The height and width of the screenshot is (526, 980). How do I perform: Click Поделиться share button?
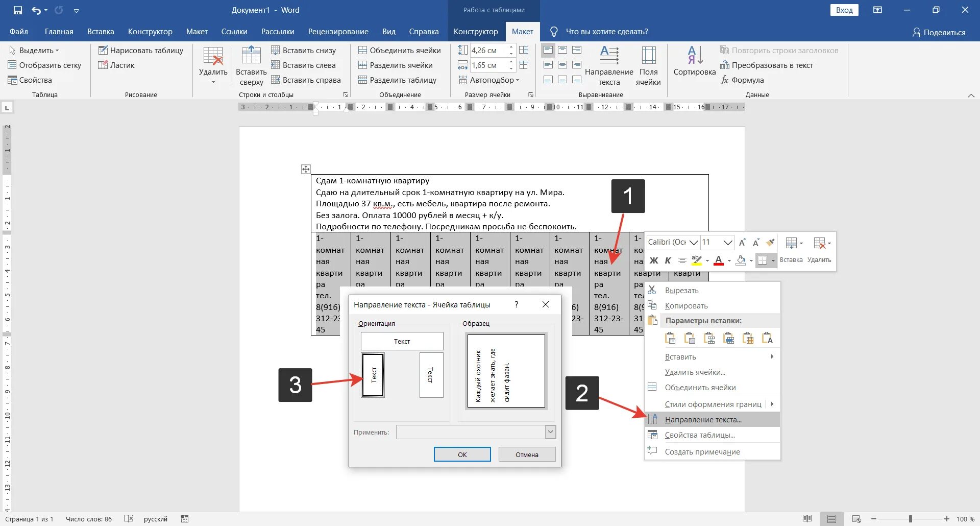click(x=939, y=32)
